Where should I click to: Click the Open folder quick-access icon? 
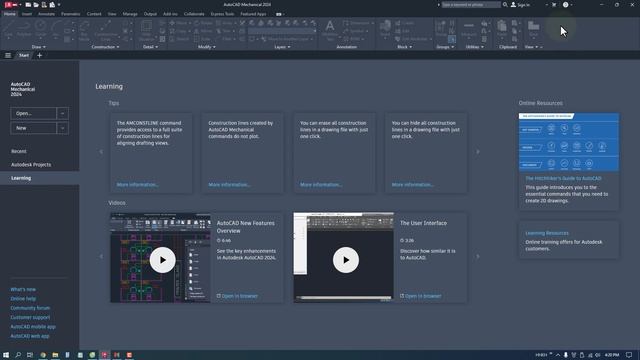36,4
